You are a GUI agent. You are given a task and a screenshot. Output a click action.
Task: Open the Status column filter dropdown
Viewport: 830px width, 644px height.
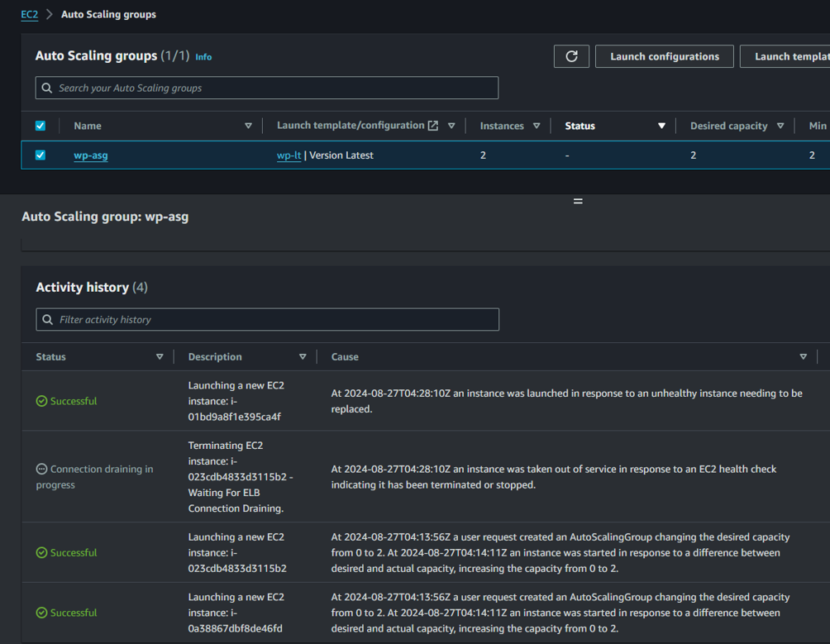(x=661, y=125)
